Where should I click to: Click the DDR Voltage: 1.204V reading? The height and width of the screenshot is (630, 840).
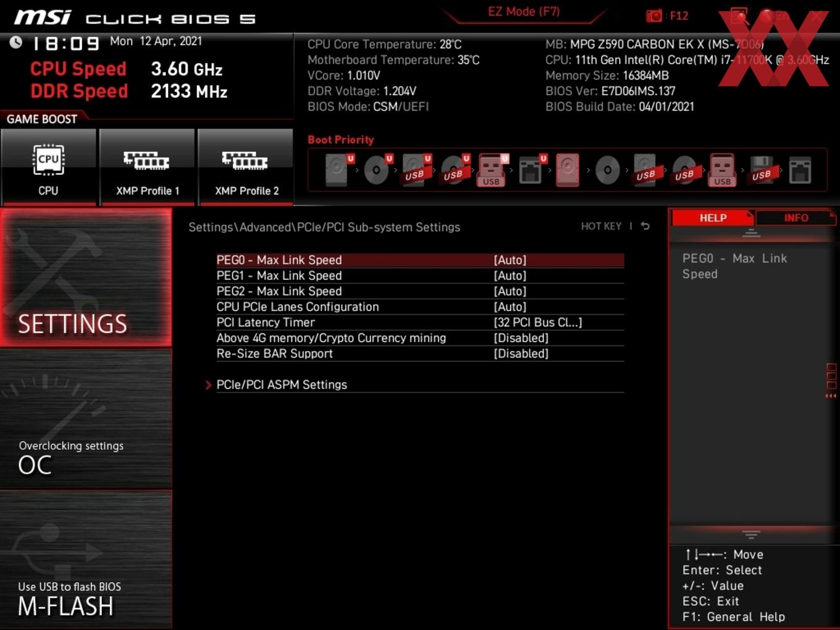(x=362, y=91)
